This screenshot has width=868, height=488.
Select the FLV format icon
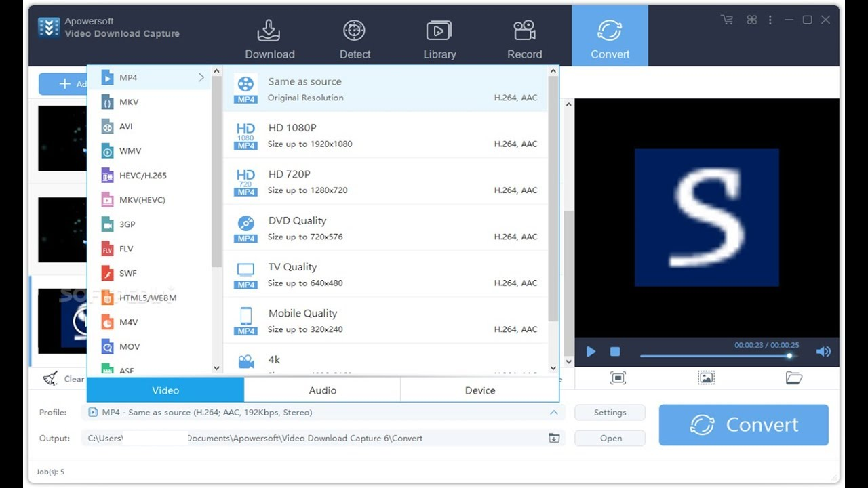(107, 249)
